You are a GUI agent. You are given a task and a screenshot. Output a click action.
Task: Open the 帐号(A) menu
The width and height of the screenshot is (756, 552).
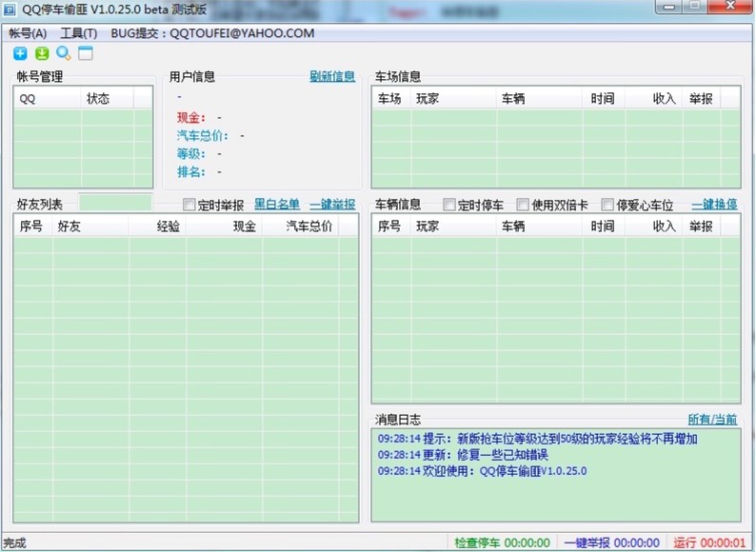click(28, 32)
